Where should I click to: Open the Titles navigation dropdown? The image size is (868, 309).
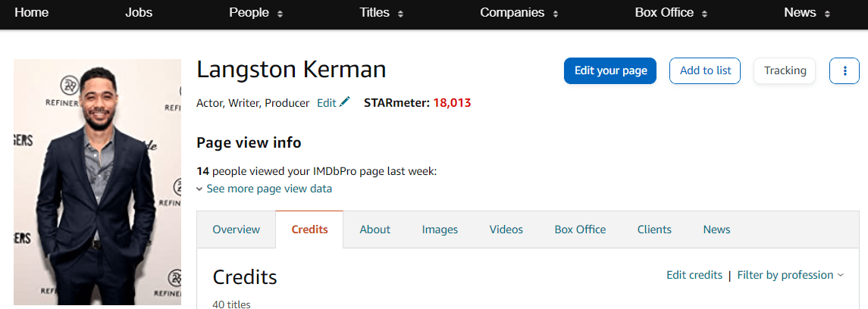(x=381, y=13)
